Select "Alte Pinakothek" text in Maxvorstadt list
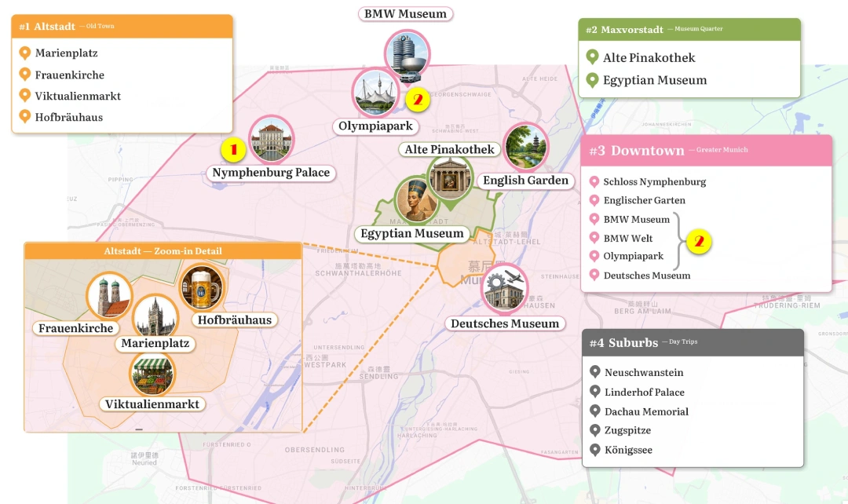This screenshot has height=504, width=848. click(649, 57)
